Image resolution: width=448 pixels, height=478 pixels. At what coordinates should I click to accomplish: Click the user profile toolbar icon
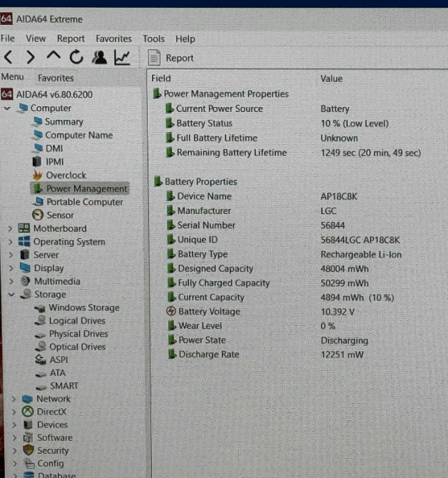[99, 57]
